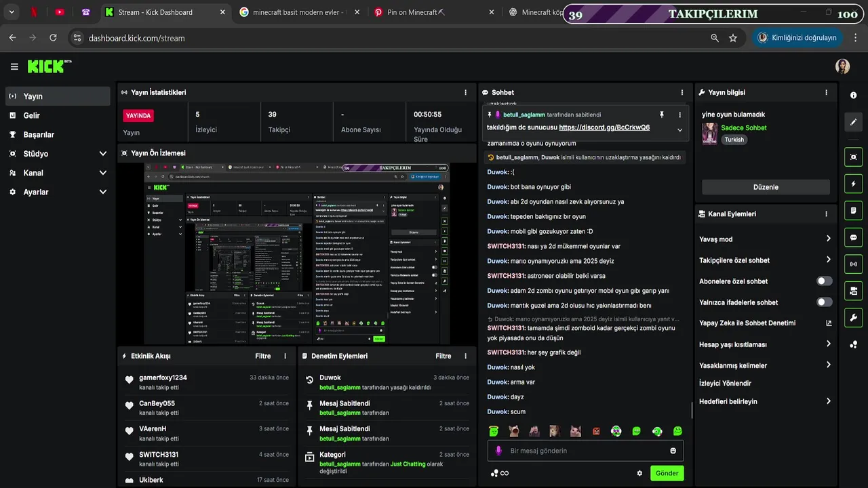Click İzleyici Yönlendir option

tap(725, 383)
